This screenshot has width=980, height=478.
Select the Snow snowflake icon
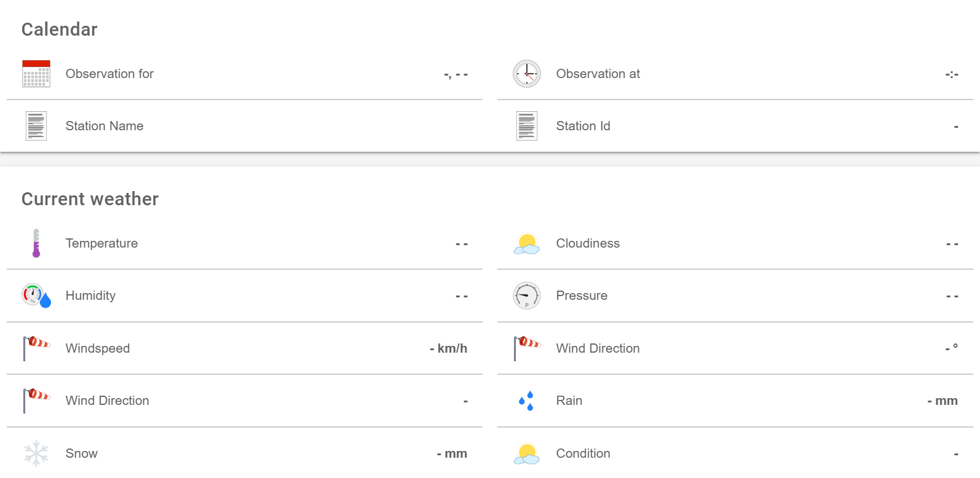coord(36,453)
